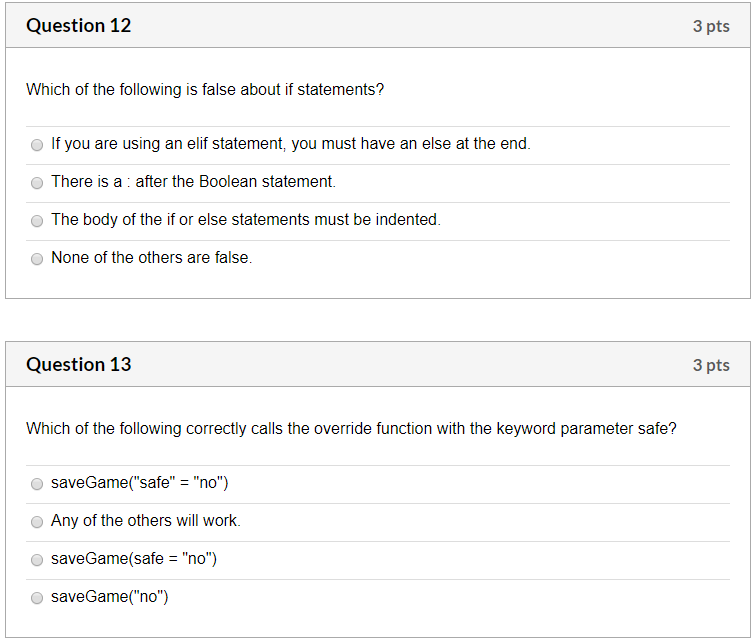Click answer text 'There is a : after the Boolean'
Screen dimensions: 756x641
pos(193,182)
